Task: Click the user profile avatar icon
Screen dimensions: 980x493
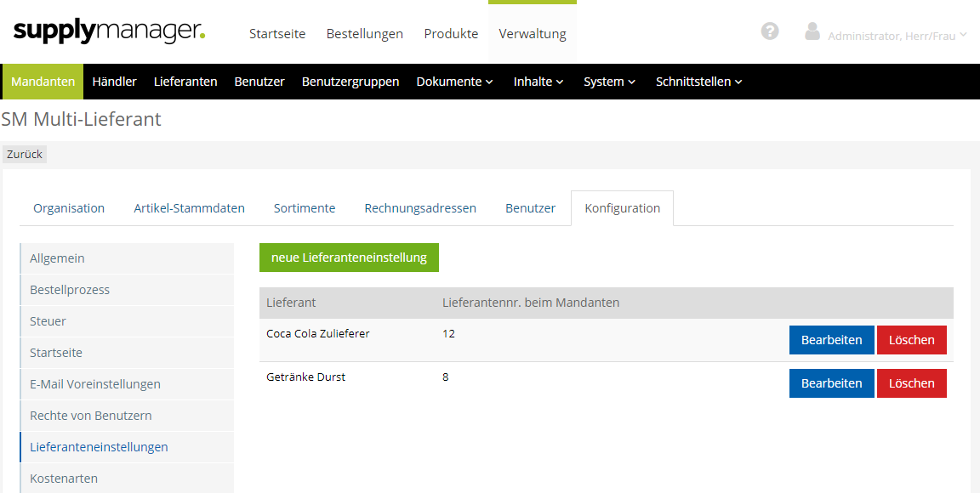Action: click(x=812, y=32)
